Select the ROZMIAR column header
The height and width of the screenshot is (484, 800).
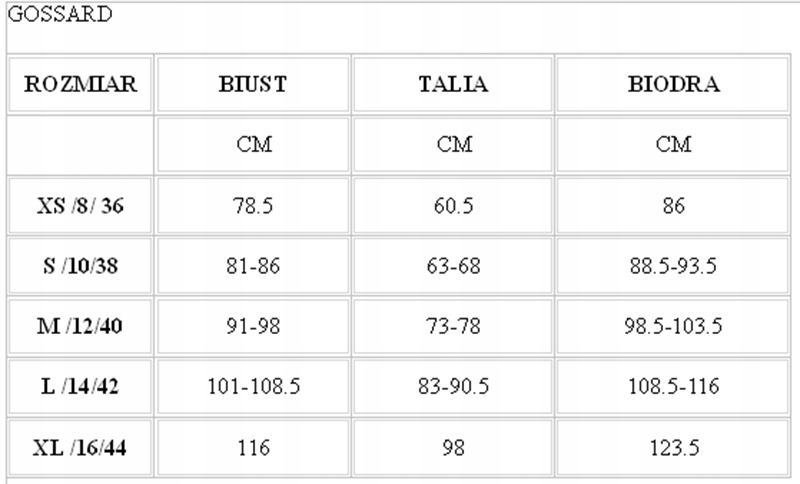pos(80,84)
